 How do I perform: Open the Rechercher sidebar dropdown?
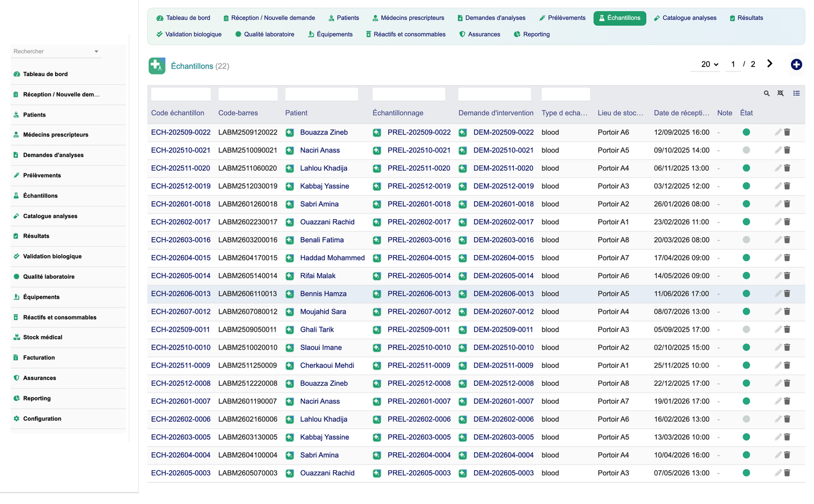point(56,51)
